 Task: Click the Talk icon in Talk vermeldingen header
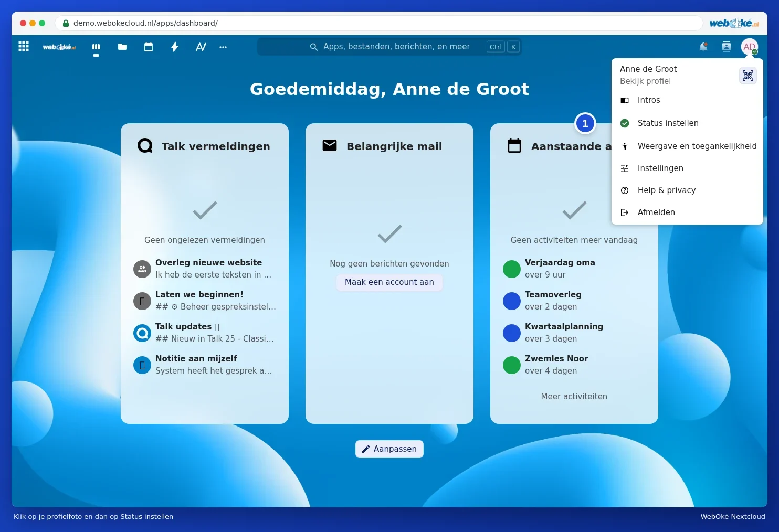pos(145,145)
